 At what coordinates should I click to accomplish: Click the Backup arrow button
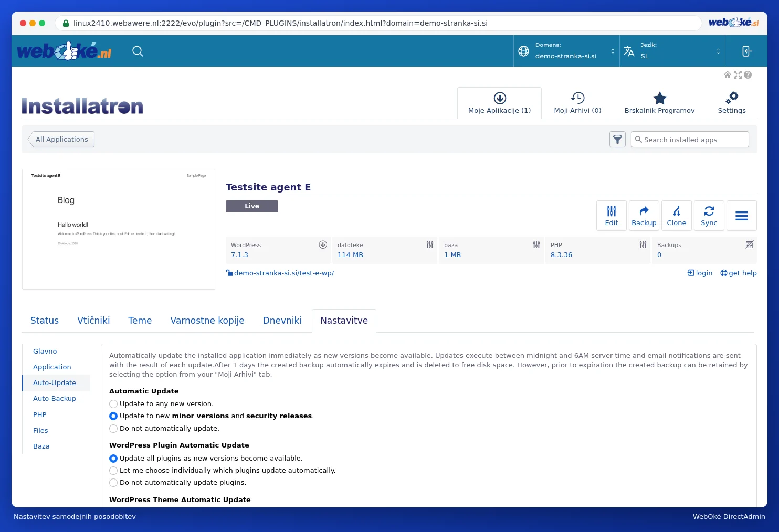coord(644,216)
